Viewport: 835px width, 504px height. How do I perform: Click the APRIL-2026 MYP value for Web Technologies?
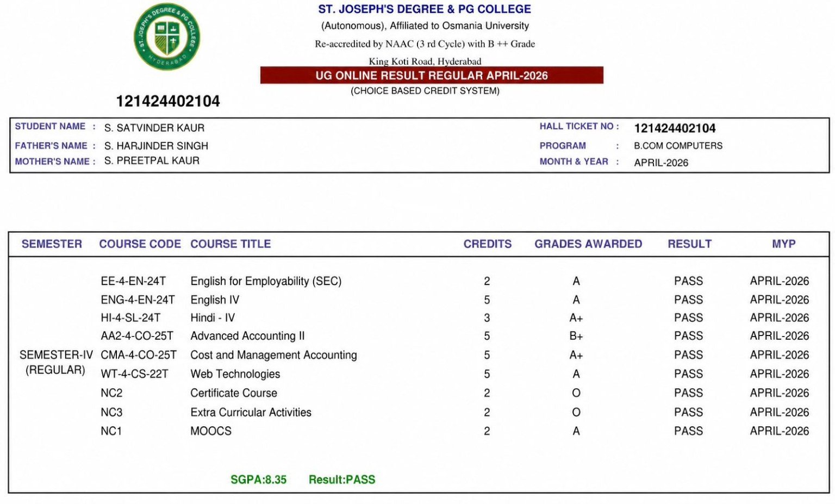[780, 374]
